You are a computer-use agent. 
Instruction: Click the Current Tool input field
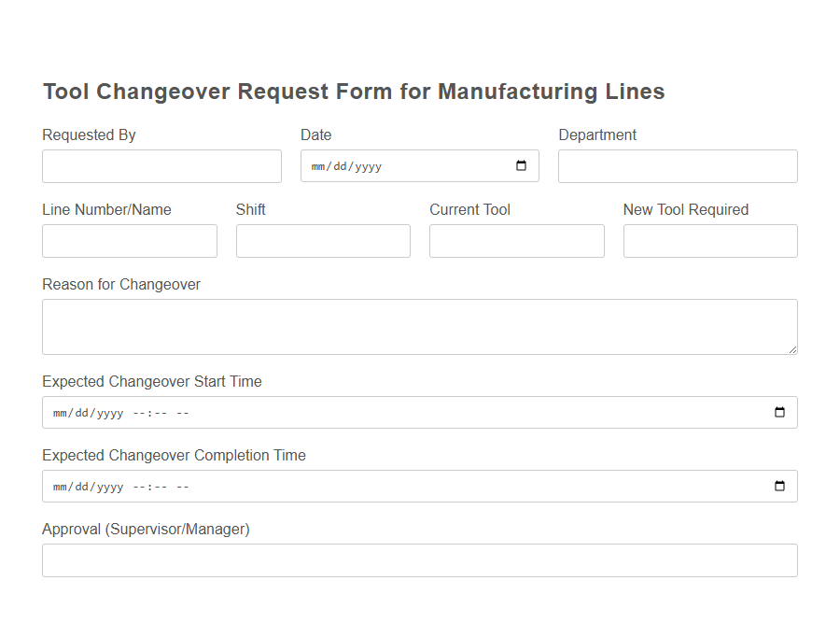click(x=516, y=240)
